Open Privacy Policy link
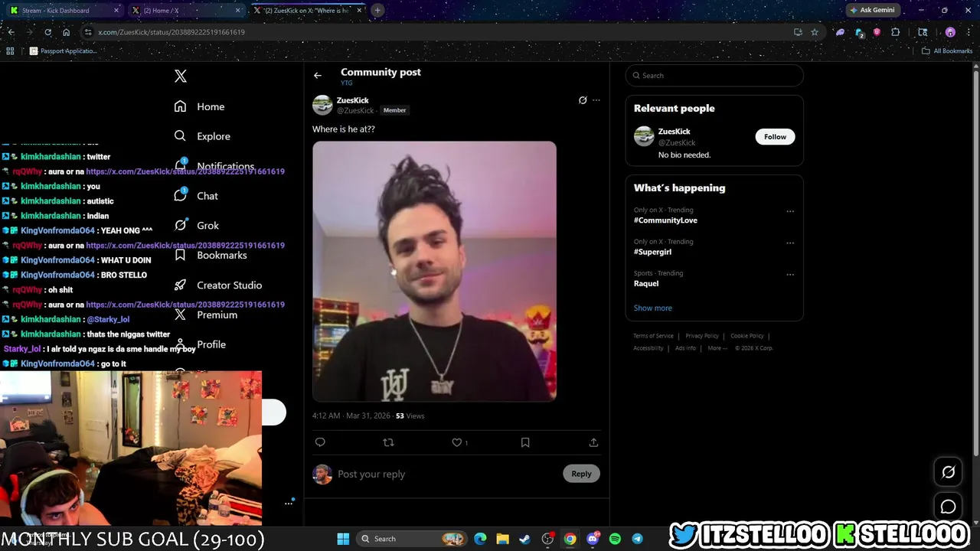 (702, 336)
